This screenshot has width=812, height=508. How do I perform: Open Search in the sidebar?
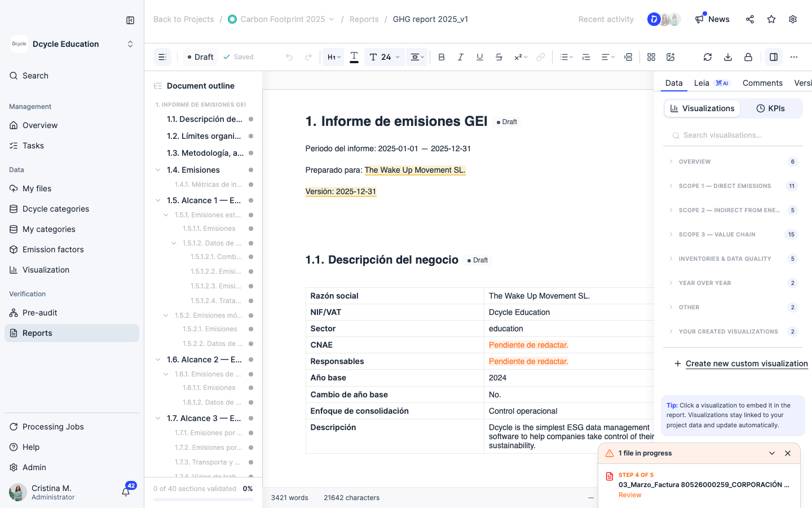click(72, 76)
